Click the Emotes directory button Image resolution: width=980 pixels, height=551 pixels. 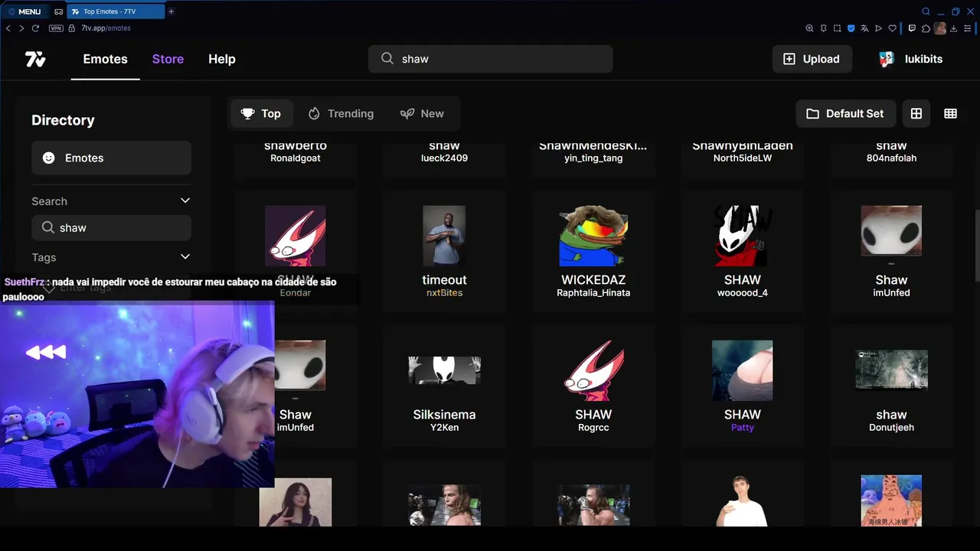(112, 158)
